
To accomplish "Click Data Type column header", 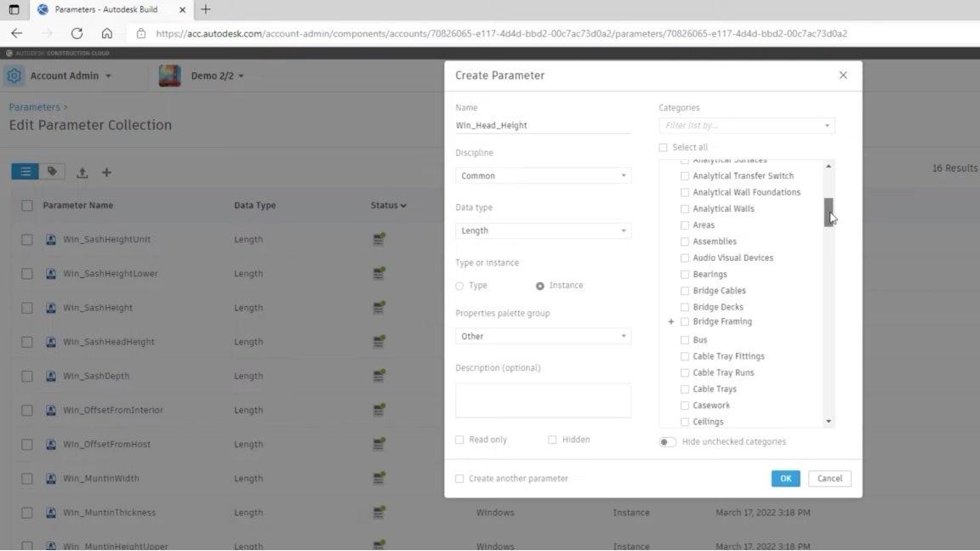I will pyautogui.click(x=255, y=205).
